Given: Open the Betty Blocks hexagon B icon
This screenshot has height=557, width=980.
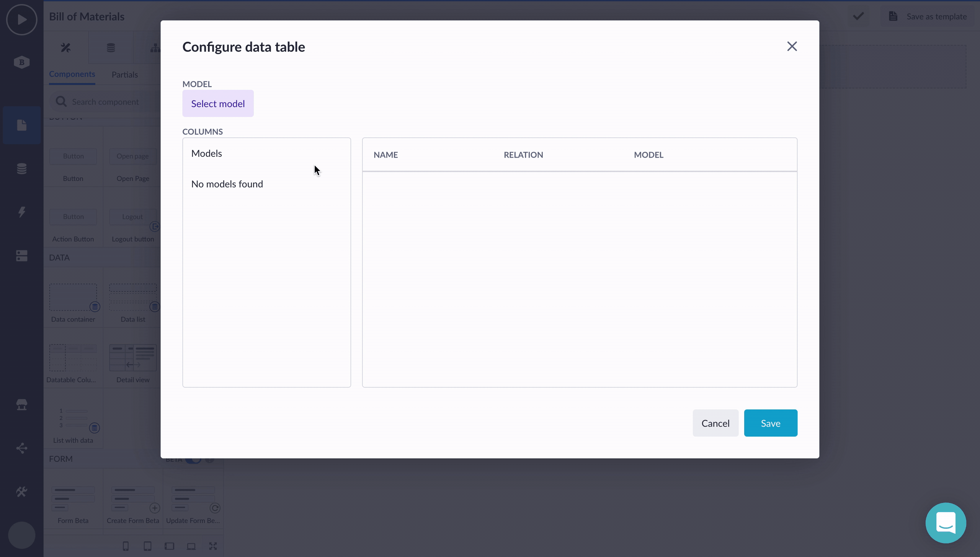Looking at the screenshot, I should tap(21, 62).
